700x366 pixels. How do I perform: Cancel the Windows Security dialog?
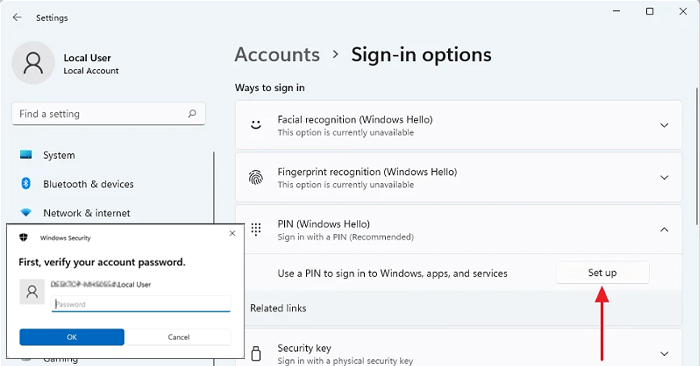pyautogui.click(x=179, y=337)
